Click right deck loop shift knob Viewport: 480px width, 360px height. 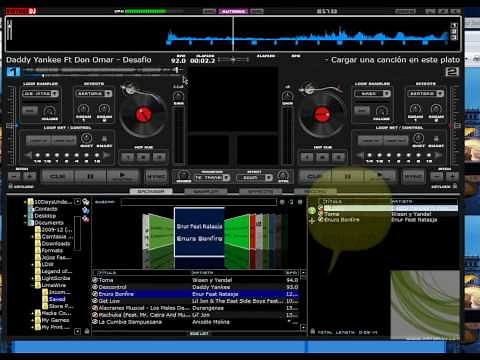(x=418, y=138)
